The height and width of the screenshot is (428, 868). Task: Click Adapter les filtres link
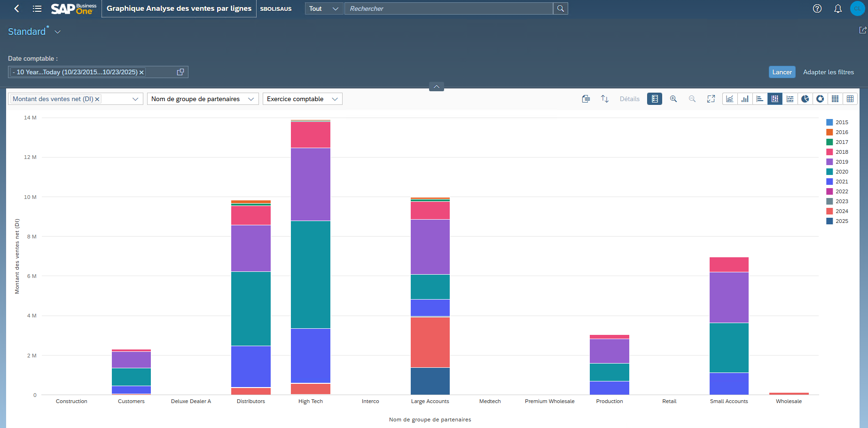click(828, 72)
